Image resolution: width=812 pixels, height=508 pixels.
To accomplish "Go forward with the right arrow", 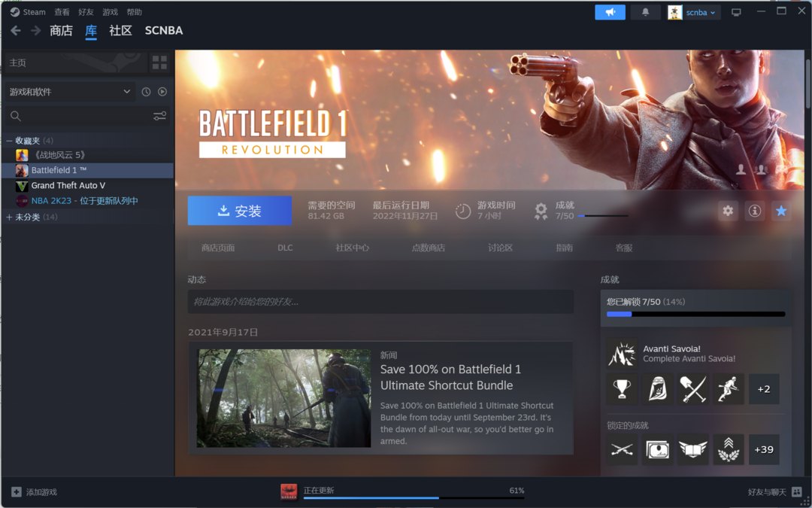I will pos(35,31).
